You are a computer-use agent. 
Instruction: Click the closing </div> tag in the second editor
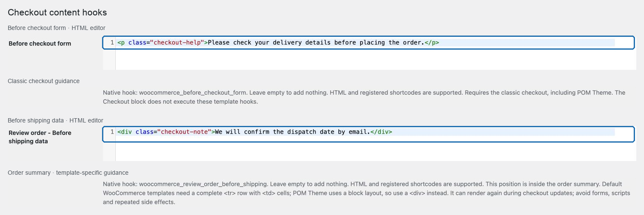click(381, 131)
